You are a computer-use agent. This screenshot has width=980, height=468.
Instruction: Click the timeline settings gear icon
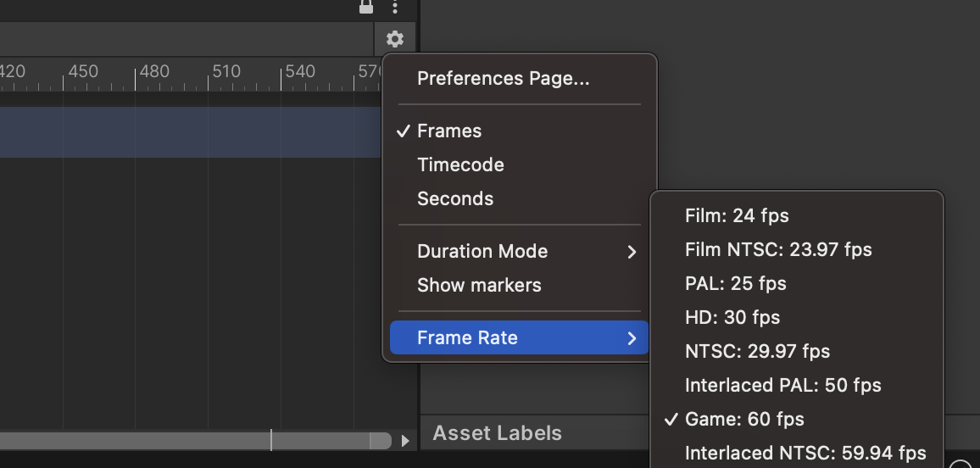[395, 39]
